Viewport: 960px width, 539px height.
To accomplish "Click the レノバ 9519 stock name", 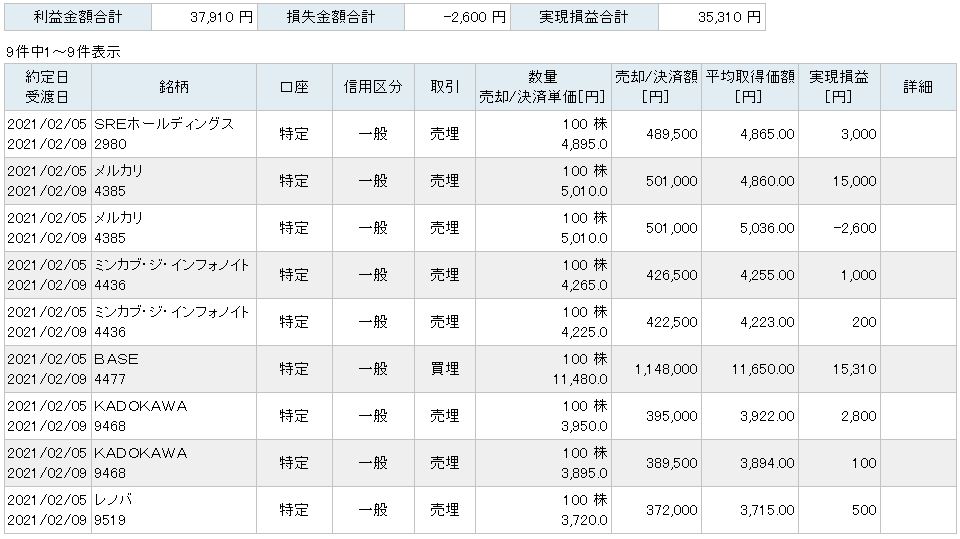I will pos(114,510).
